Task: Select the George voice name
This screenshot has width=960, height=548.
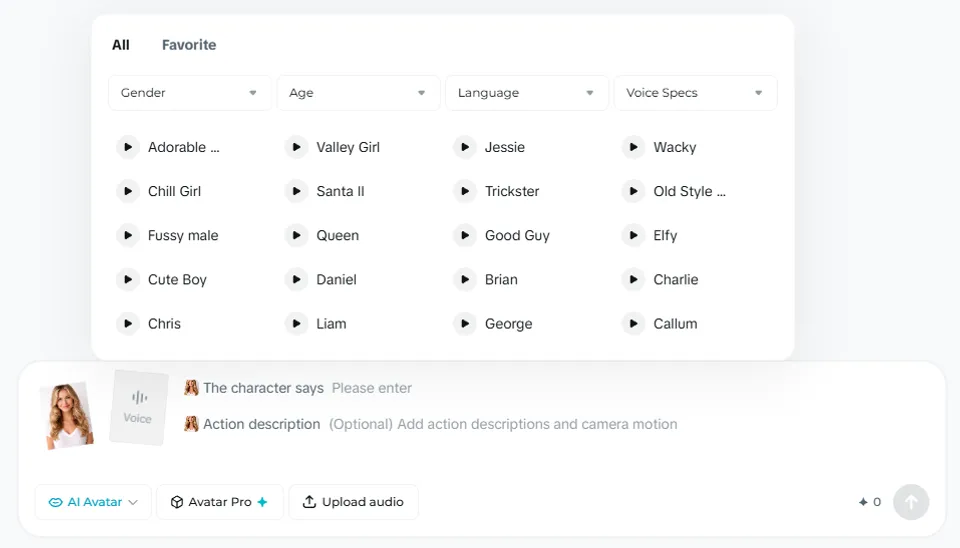Action: coord(508,323)
